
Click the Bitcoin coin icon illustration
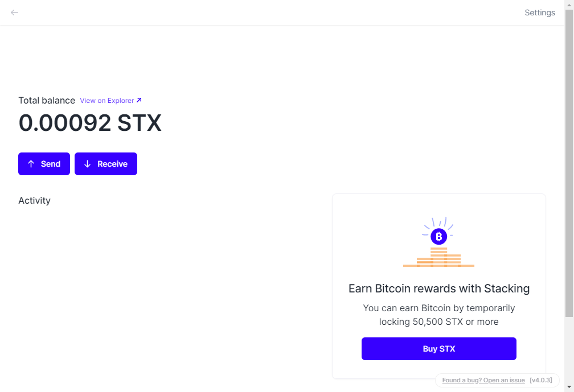(x=438, y=236)
